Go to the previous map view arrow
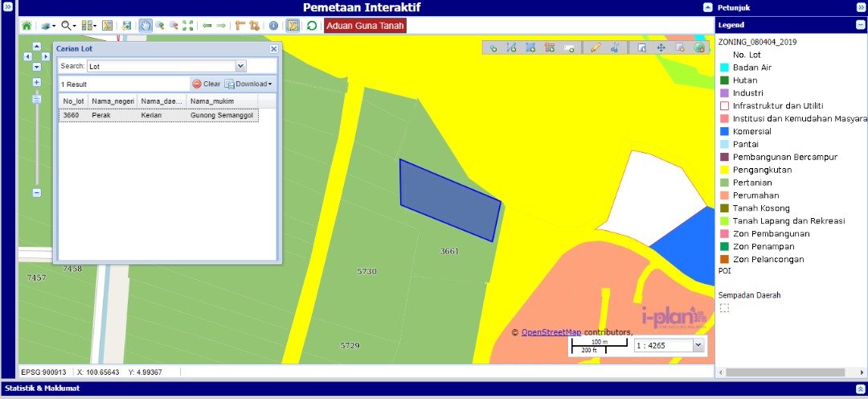The height and width of the screenshot is (399, 868). pos(207,26)
